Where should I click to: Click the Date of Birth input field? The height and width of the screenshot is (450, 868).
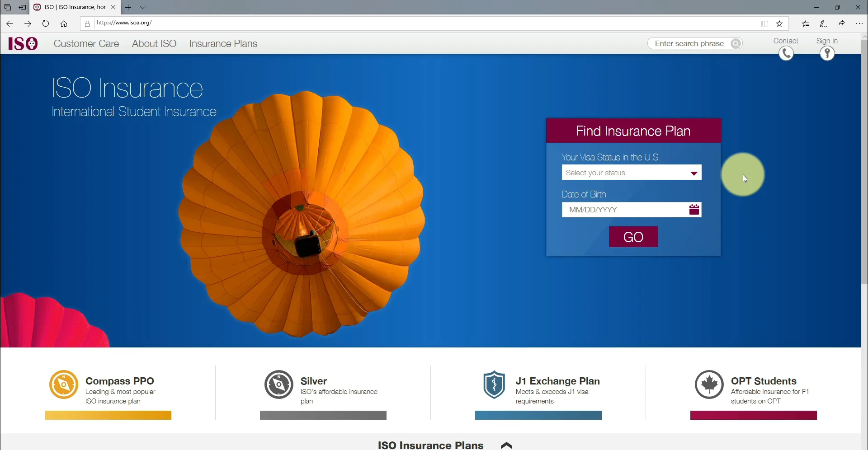(632, 210)
